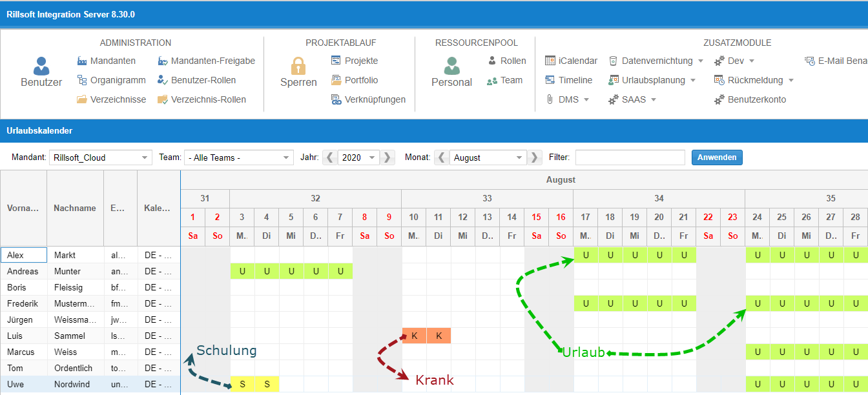Open the iCalendar module
Image resolution: width=868 pixels, height=395 pixels.
click(571, 61)
